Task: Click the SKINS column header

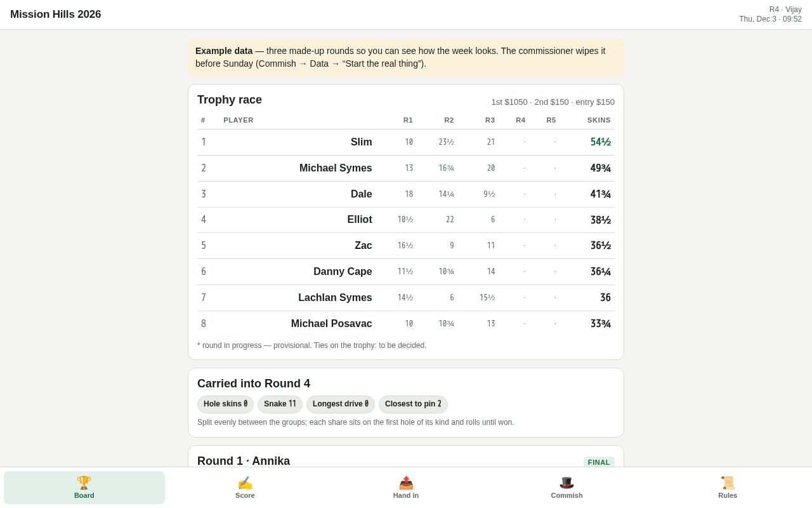Action: click(x=599, y=120)
